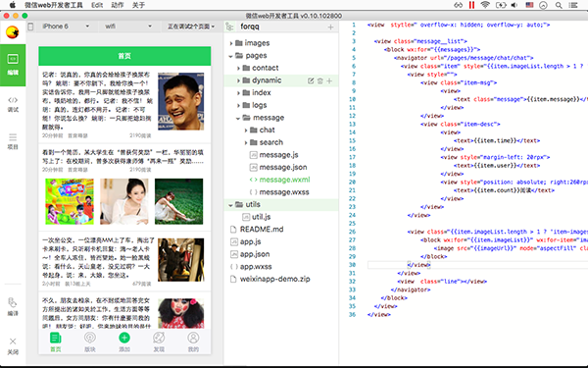Collapse the message folder
The width and height of the screenshot is (588, 368).
point(238,119)
